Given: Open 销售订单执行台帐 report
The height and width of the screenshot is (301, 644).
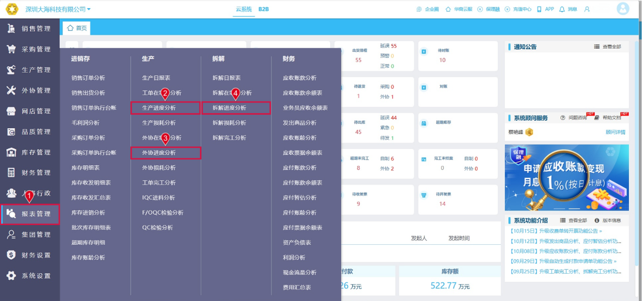Looking at the screenshot, I should 94,108.
